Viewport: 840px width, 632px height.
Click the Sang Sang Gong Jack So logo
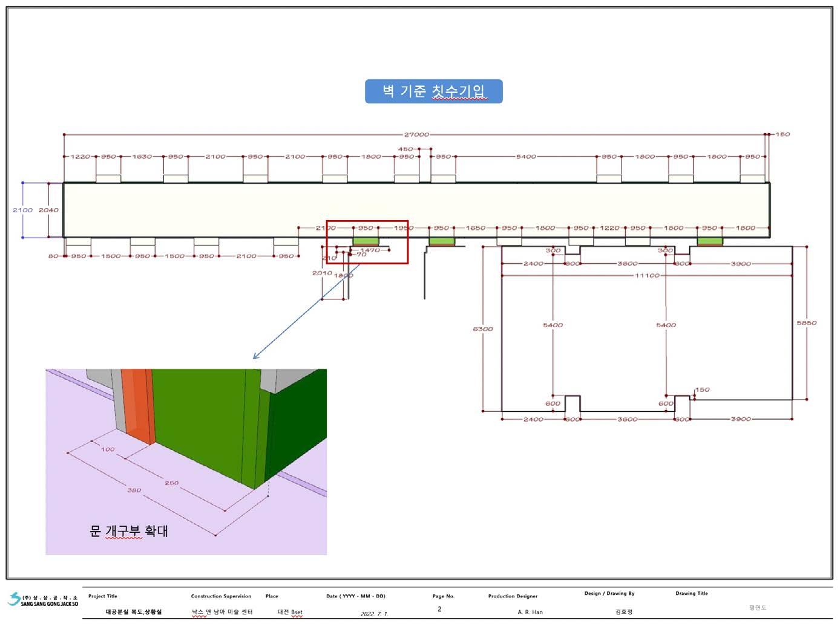[x=43, y=599]
